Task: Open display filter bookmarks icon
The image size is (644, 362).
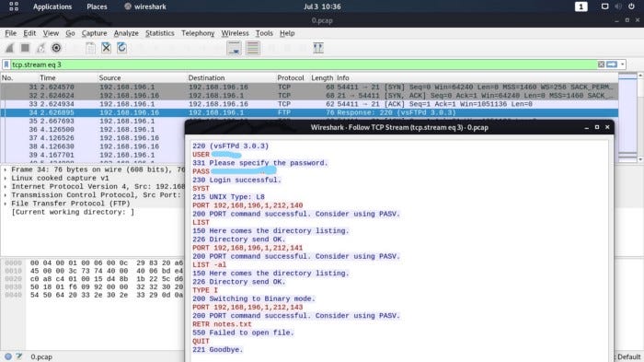Action: (x=6, y=64)
